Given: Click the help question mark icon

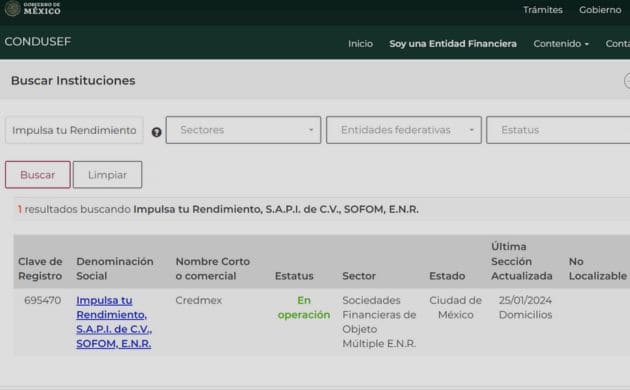Looking at the screenshot, I should pos(156,132).
